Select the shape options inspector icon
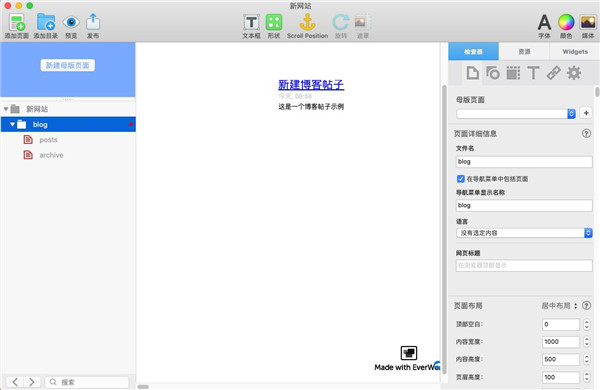Image resolution: width=600 pixels, height=390 pixels. (493, 73)
